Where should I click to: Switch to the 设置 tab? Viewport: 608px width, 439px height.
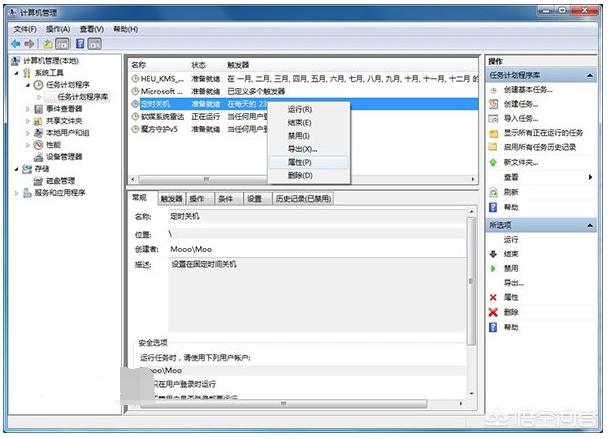click(257, 199)
